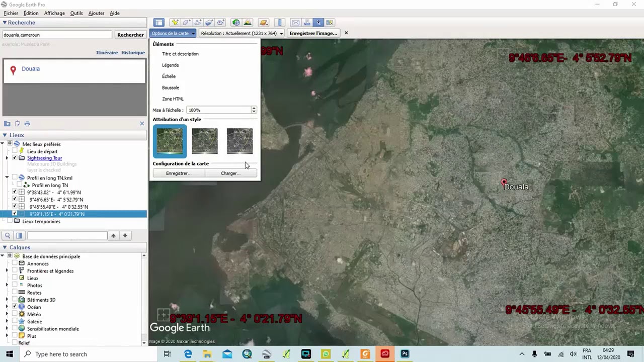This screenshot has height=362, width=644.
Task: Open the Options de la carte dropdown
Action: pos(173,33)
